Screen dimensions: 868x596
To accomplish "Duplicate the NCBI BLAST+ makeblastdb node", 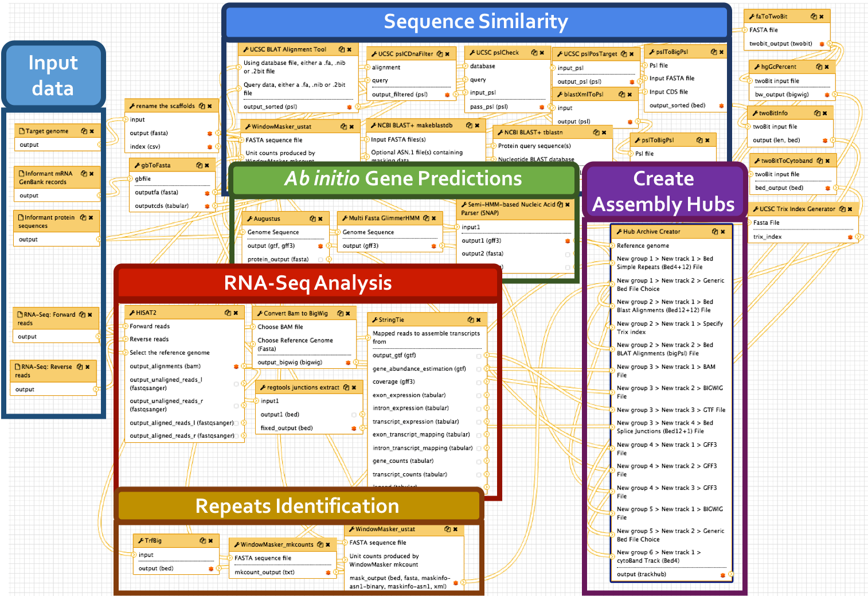I will coord(470,125).
